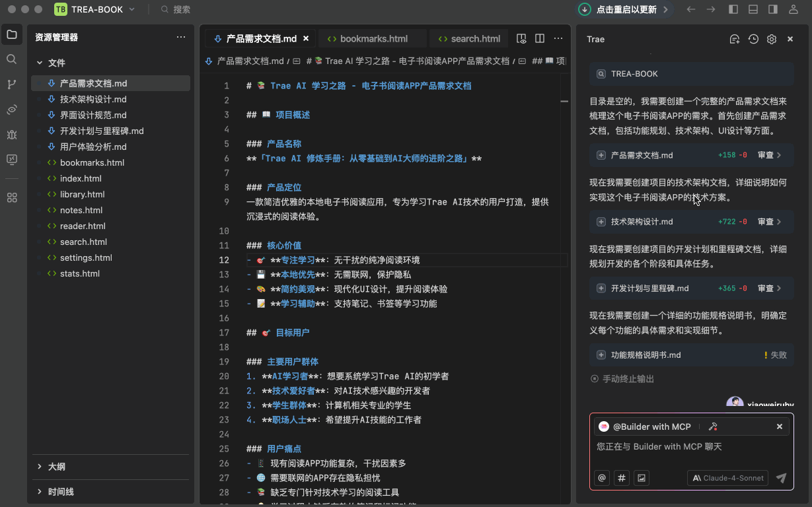Open the user account icon
812x507 pixels.
(x=794, y=9)
